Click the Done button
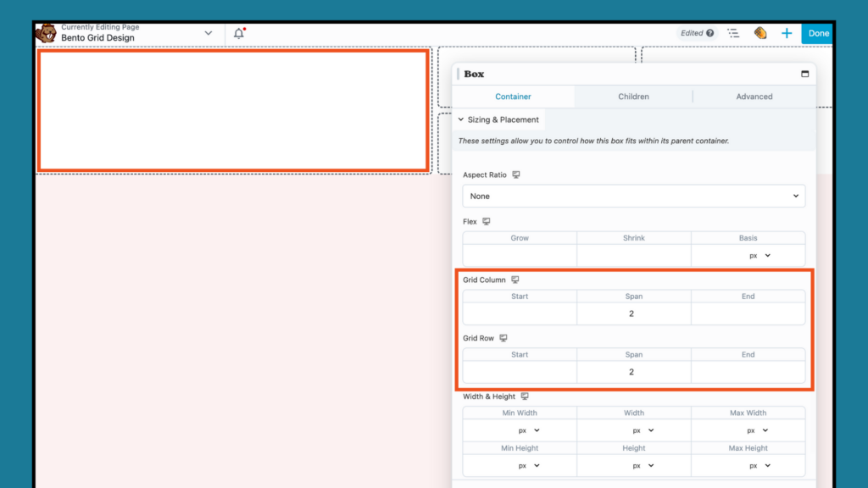The height and width of the screenshot is (488, 868). (x=817, y=32)
